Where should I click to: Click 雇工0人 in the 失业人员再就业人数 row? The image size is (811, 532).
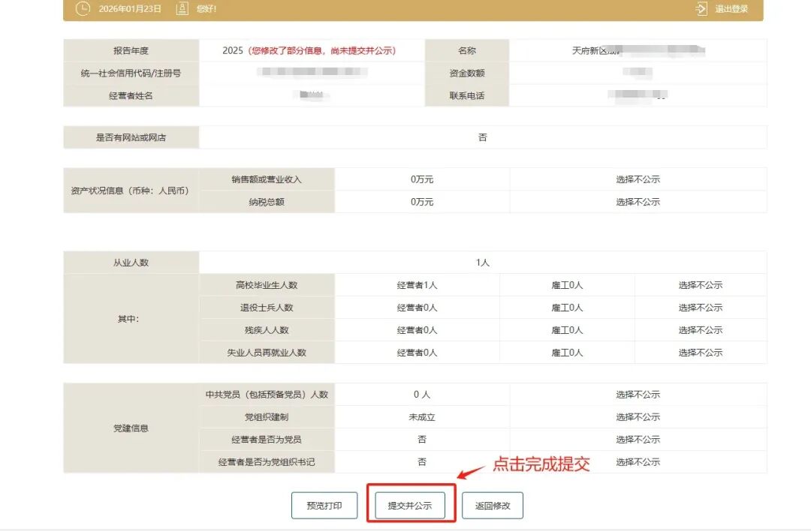tap(567, 353)
